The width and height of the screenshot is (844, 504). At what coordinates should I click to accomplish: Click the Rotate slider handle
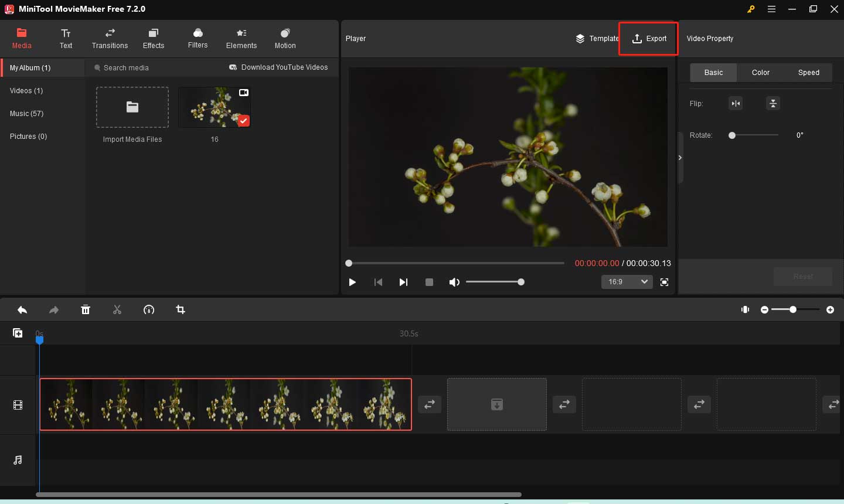pyautogui.click(x=732, y=135)
